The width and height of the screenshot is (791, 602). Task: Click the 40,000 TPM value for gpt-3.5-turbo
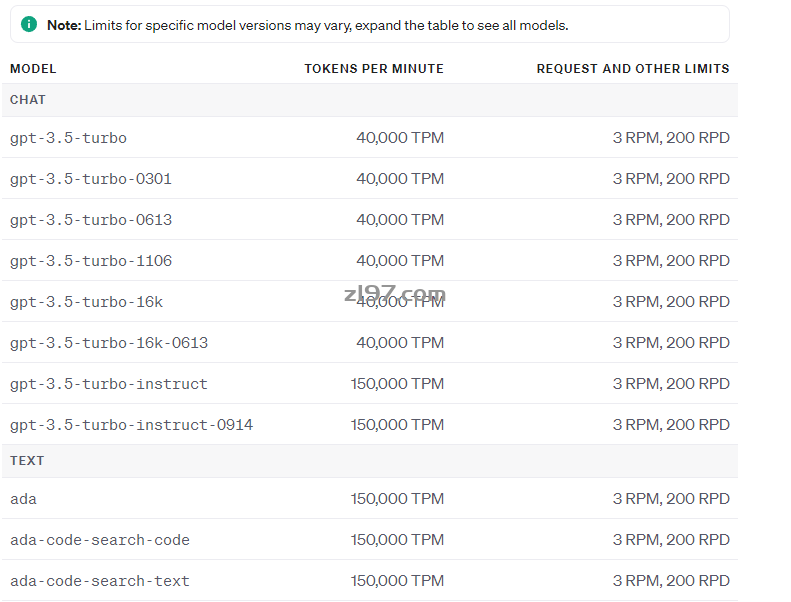[x=399, y=138]
